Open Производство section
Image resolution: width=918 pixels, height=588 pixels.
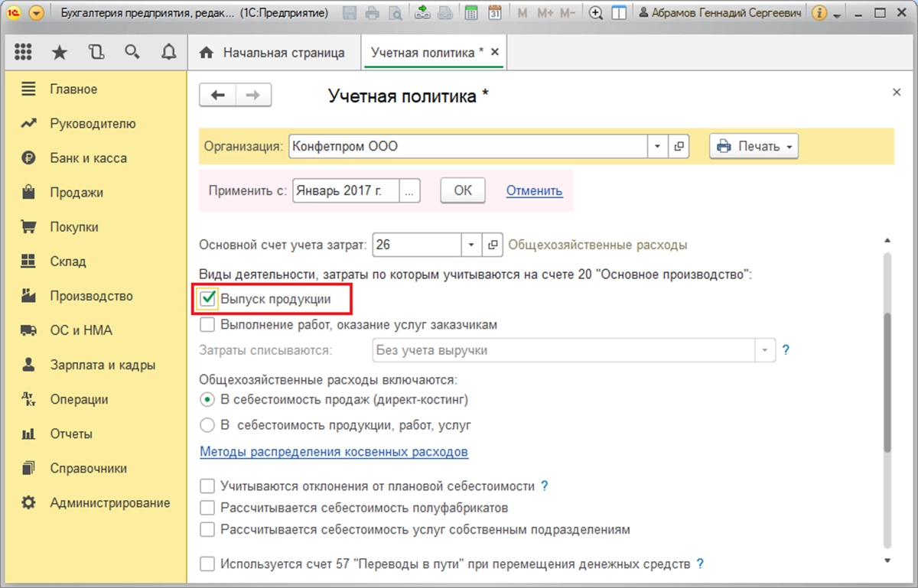pyautogui.click(x=91, y=296)
